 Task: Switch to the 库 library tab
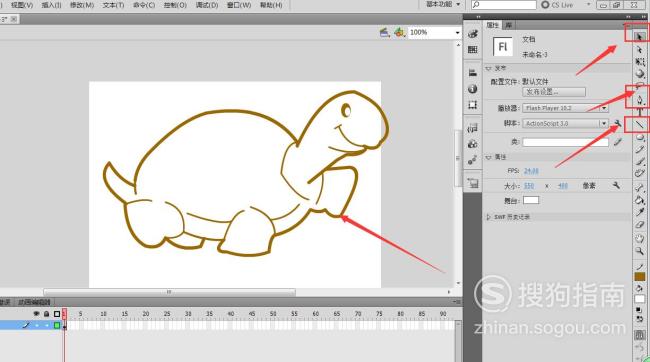pyautogui.click(x=508, y=25)
